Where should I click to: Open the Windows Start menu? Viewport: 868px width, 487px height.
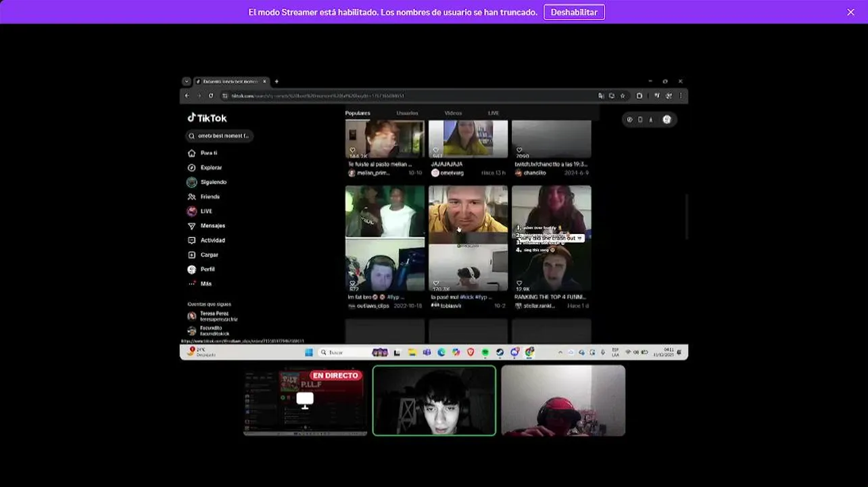308,352
